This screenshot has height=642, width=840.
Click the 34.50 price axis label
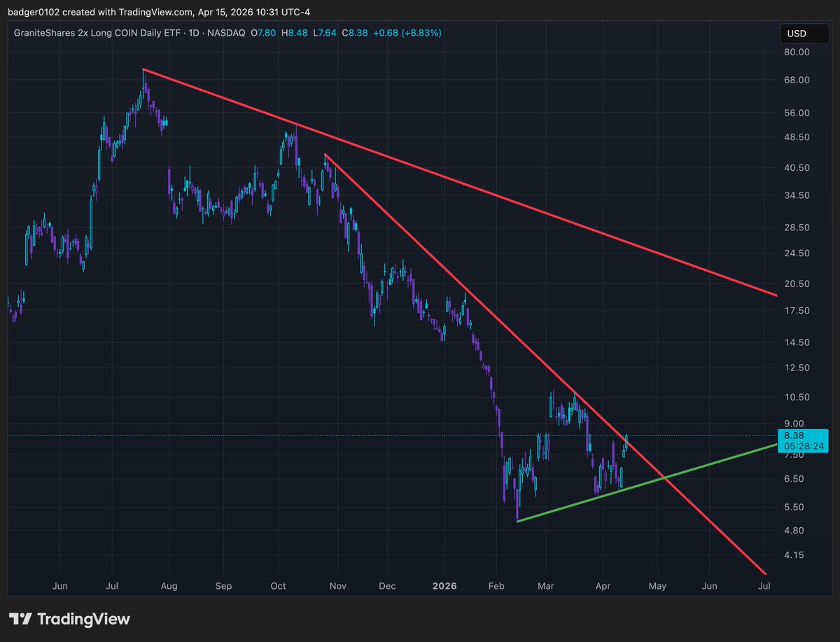coord(797,195)
